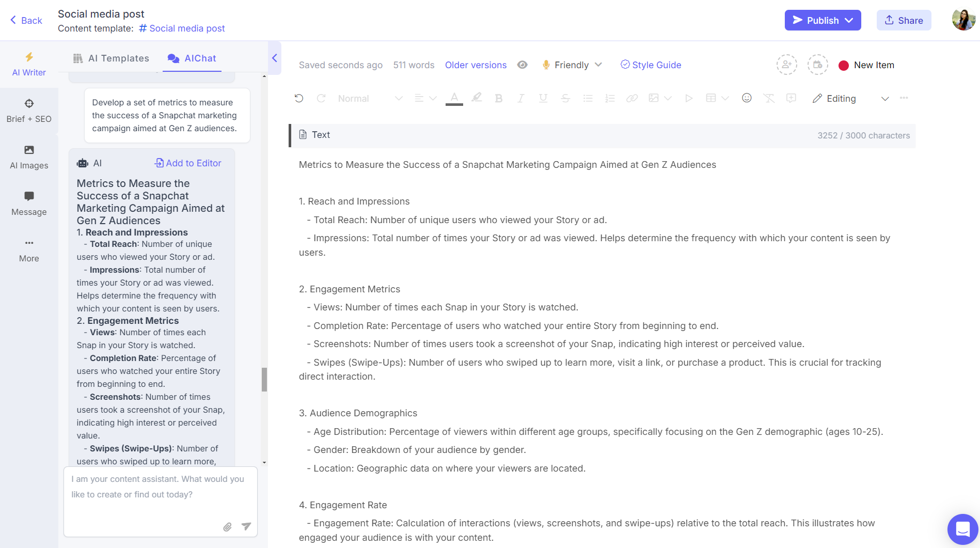Toggle strikethrough formatting

[565, 98]
